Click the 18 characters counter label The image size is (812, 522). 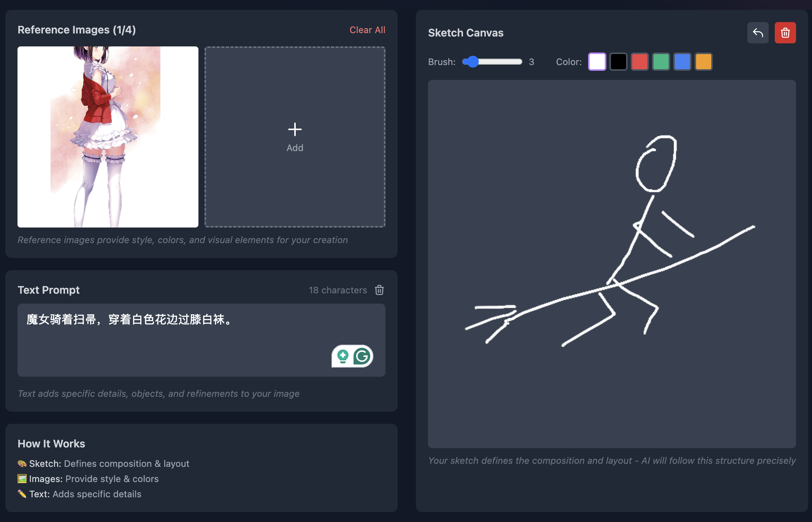[x=338, y=290]
